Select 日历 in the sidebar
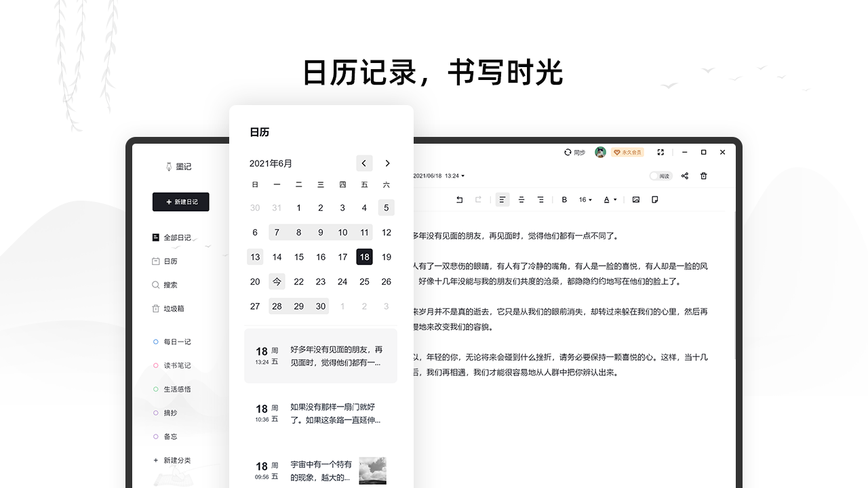Image resolution: width=868 pixels, height=488 pixels. point(171,260)
